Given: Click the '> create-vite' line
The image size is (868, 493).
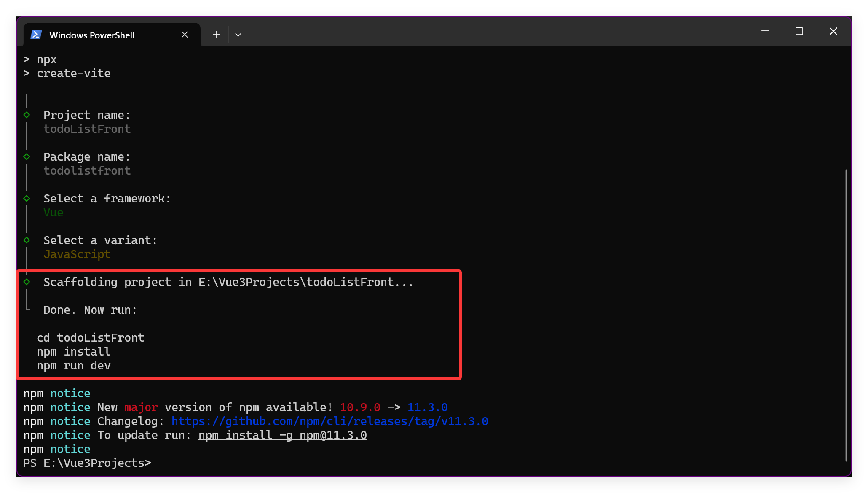Looking at the screenshot, I should pos(67,73).
